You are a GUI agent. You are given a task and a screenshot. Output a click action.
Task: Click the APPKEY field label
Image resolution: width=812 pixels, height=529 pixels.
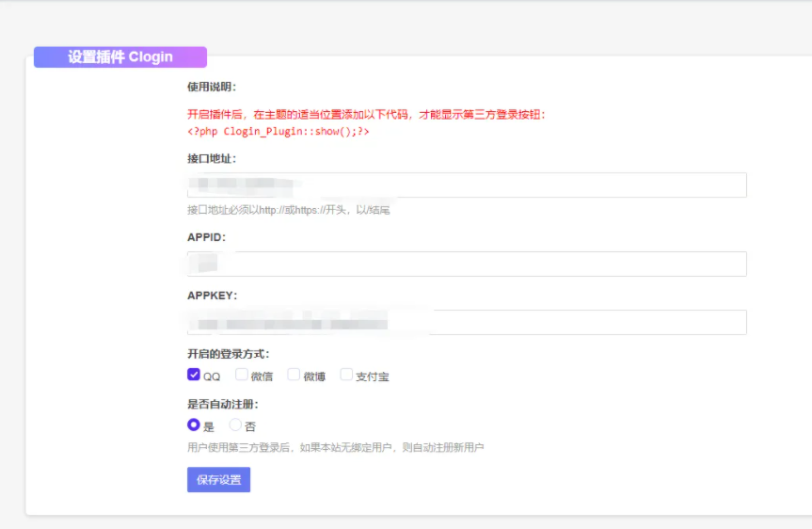coord(212,296)
